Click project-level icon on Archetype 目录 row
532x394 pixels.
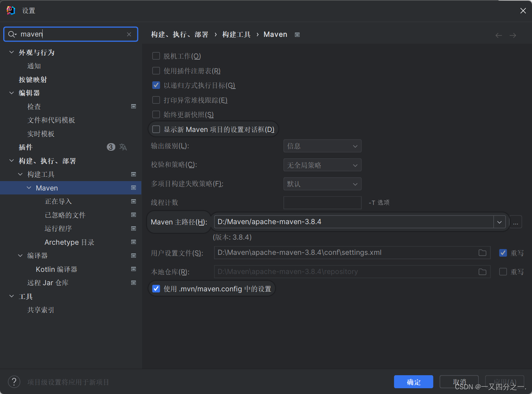click(x=133, y=242)
